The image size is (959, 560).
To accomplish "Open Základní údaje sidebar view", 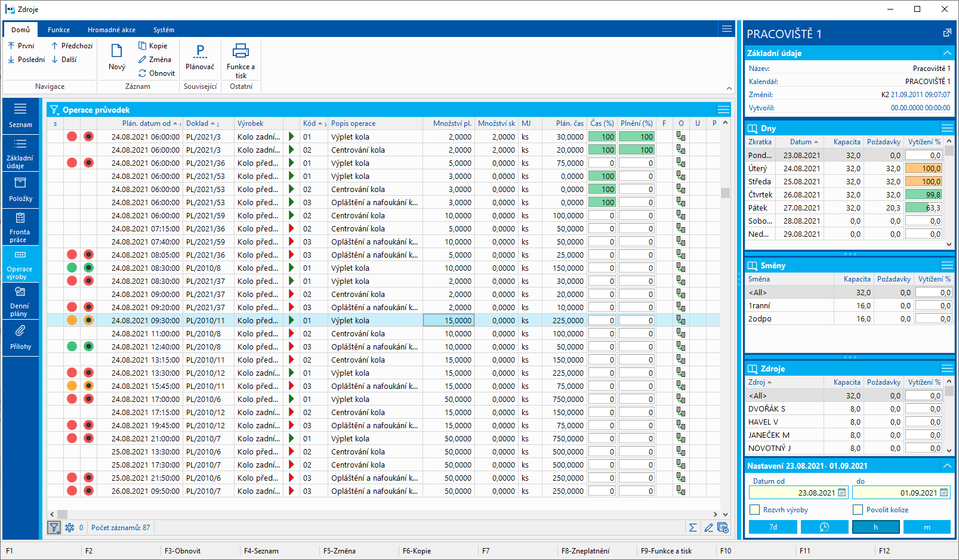I will click(x=20, y=153).
